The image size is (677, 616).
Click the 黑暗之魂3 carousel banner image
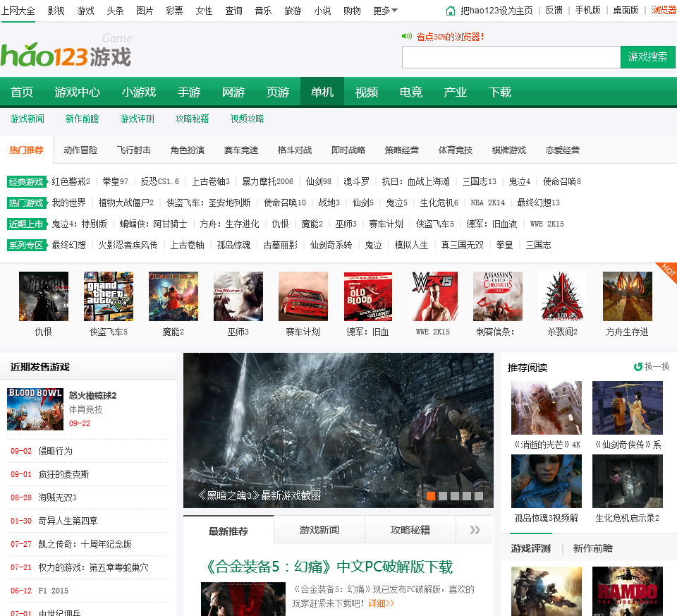[338, 430]
